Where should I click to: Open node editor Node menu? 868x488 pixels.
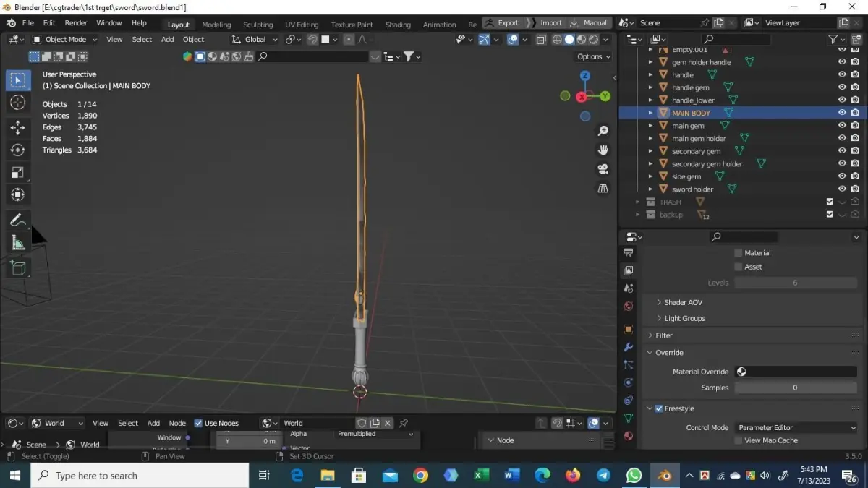click(x=177, y=423)
